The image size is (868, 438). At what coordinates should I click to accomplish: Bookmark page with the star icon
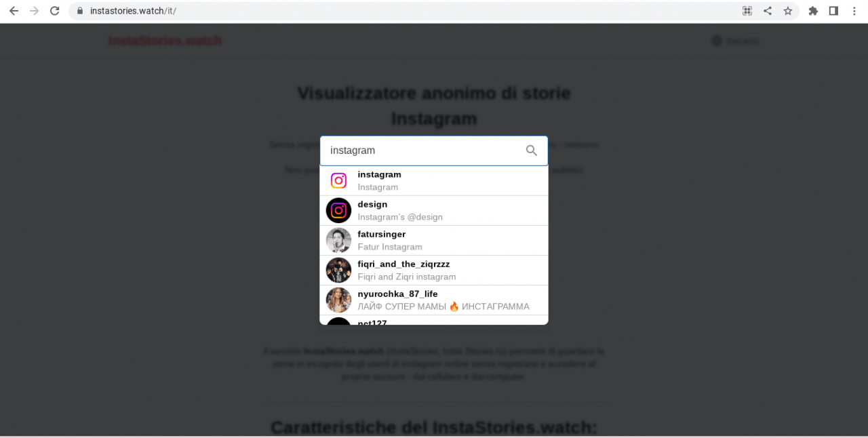pos(788,11)
